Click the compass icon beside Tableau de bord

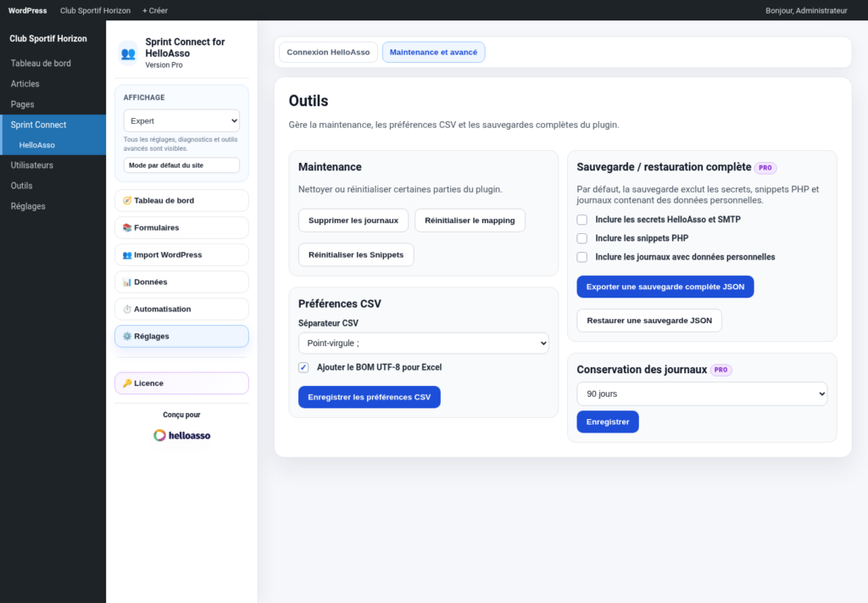tap(127, 200)
